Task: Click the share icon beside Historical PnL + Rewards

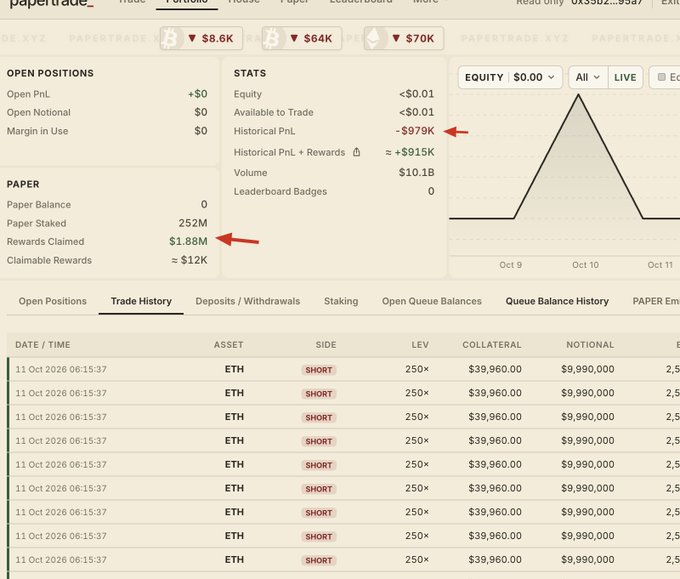Action: pyautogui.click(x=356, y=152)
